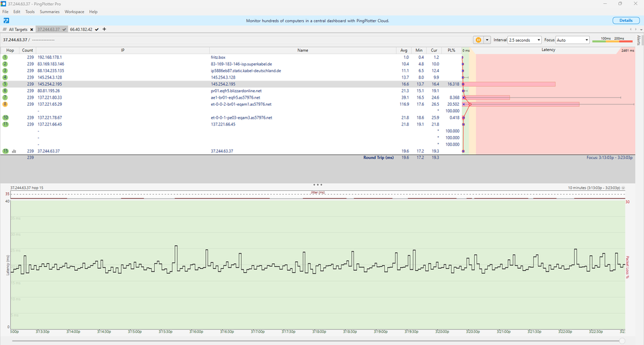Select the orange hop 8 status circle
This screenshot has width=644, height=345.
(5, 104)
